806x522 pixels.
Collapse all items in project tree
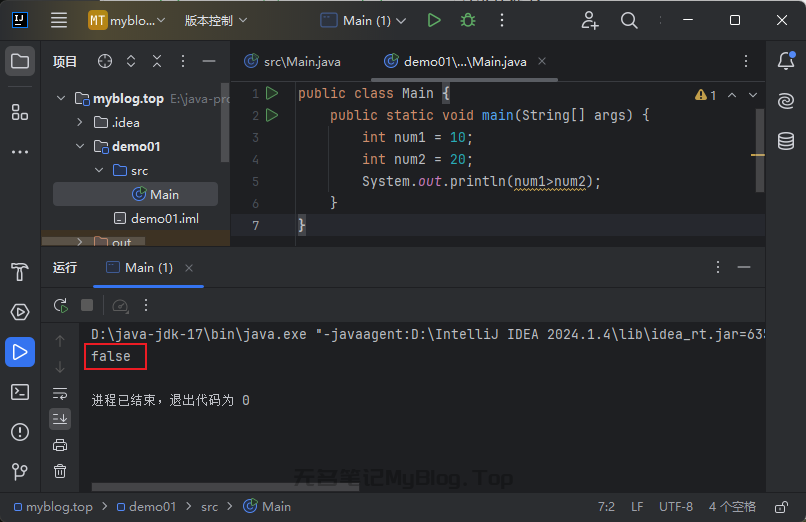pyautogui.click(x=157, y=61)
